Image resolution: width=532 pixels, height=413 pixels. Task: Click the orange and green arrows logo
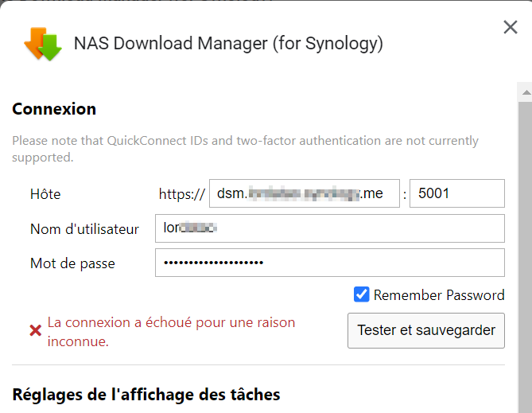click(43, 44)
